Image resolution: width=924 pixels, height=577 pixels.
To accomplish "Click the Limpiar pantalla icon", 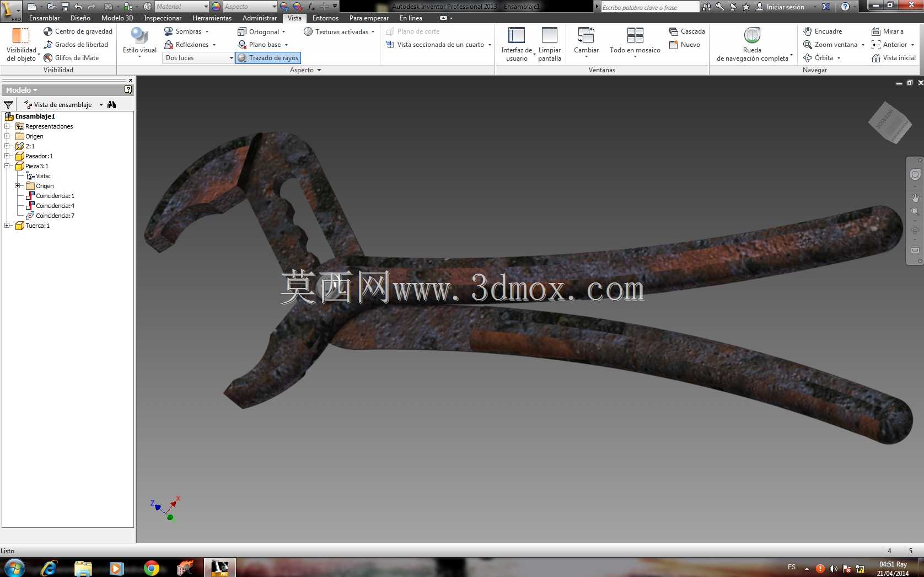I will [x=550, y=35].
